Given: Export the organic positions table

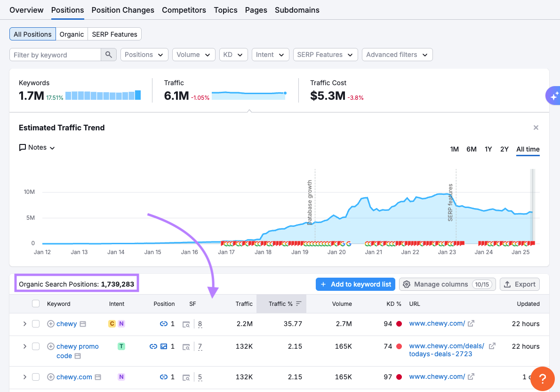Looking at the screenshot, I should [520, 284].
